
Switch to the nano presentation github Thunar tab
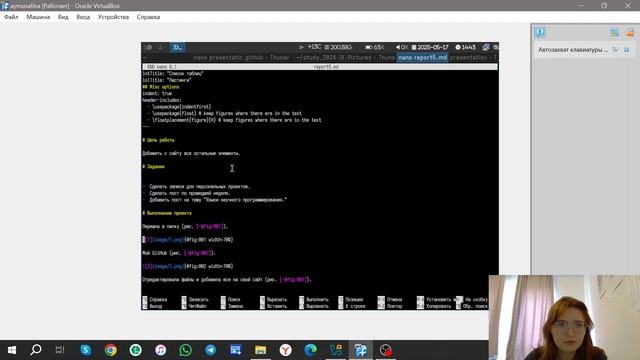point(241,58)
